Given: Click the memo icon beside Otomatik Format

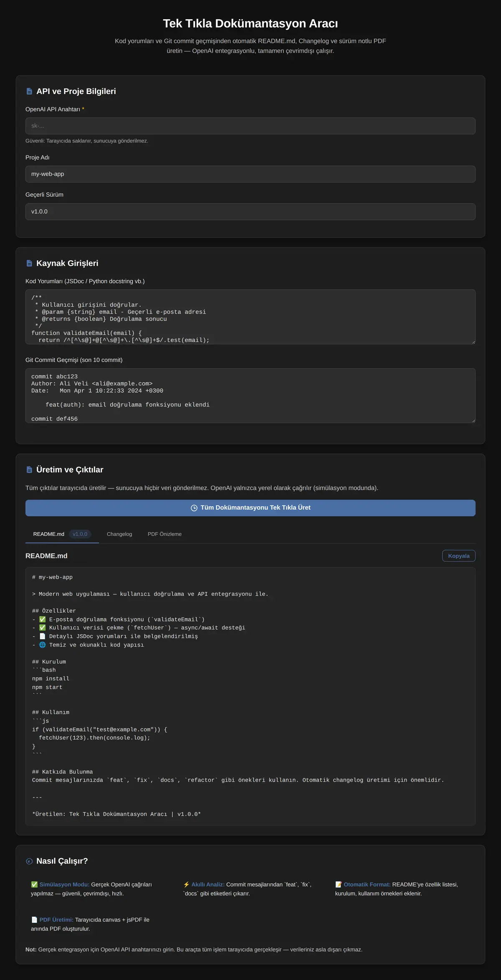Looking at the screenshot, I should [339, 884].
